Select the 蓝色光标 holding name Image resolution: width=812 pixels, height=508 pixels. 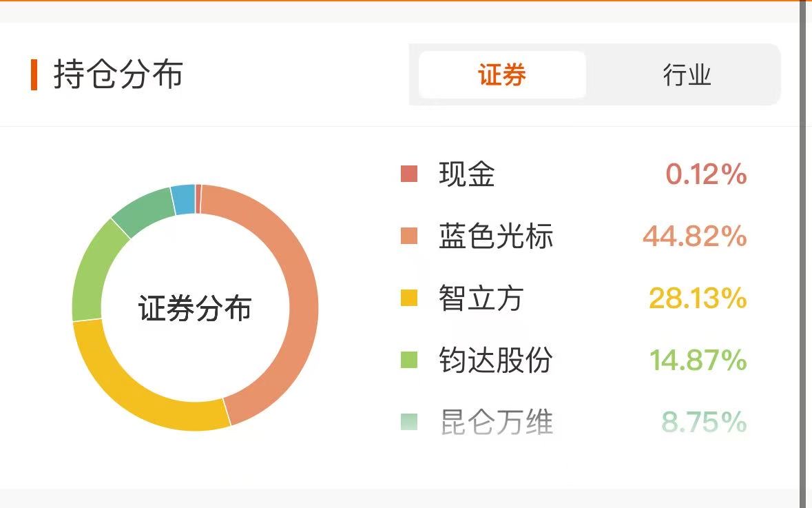coord(496,236)
